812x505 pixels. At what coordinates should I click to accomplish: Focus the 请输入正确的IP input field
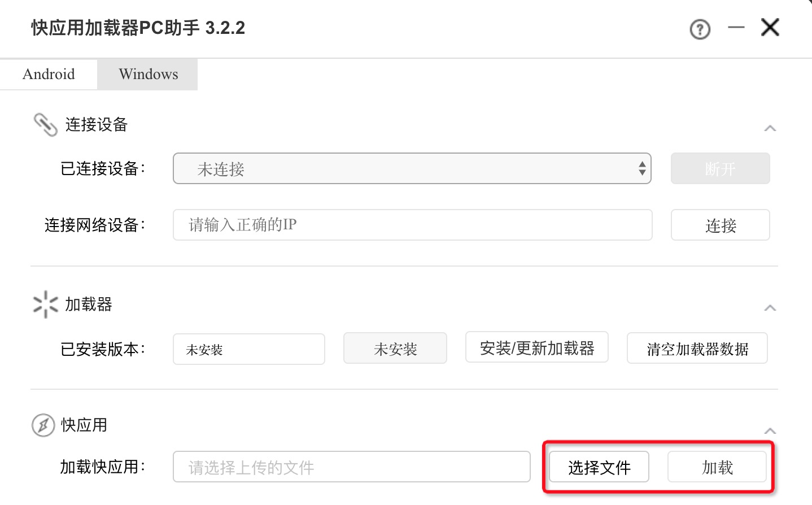coord(412,225)
